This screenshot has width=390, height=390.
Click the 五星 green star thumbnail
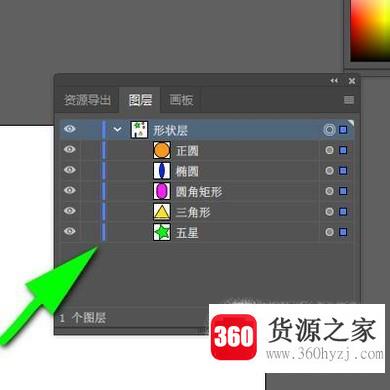[x=162, y=232]
